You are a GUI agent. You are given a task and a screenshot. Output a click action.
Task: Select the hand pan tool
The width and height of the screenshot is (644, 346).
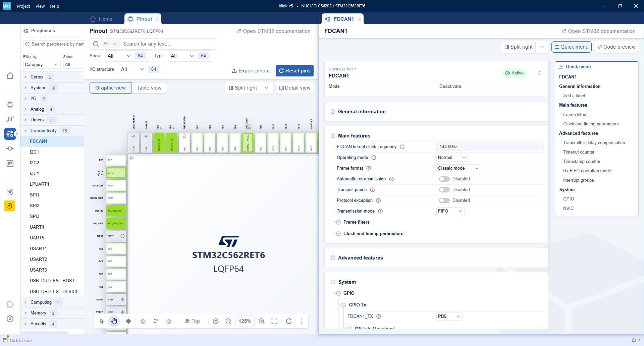tap(114, 321)
